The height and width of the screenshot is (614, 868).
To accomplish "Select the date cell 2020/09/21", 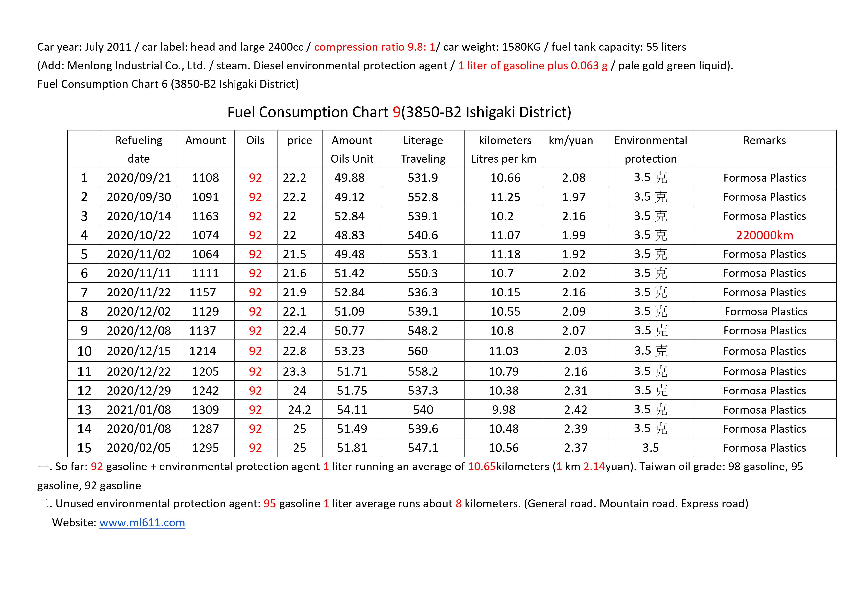I will (139, 178).
